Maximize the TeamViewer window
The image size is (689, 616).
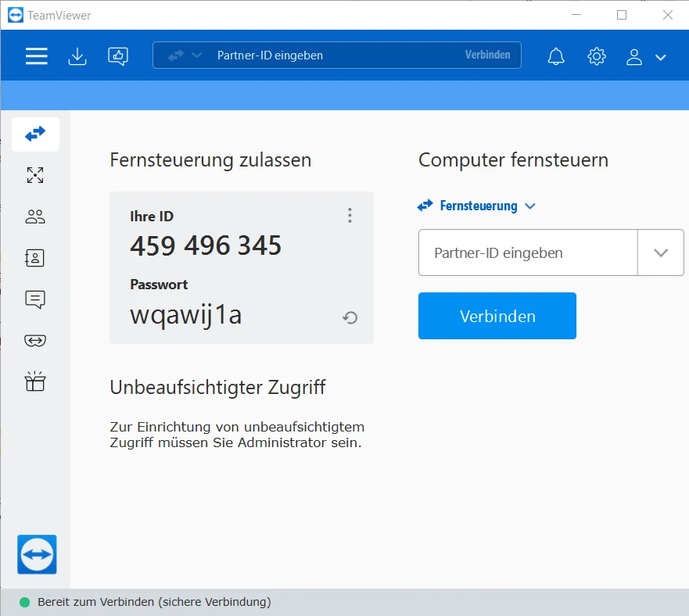click(x=622, y=15)
